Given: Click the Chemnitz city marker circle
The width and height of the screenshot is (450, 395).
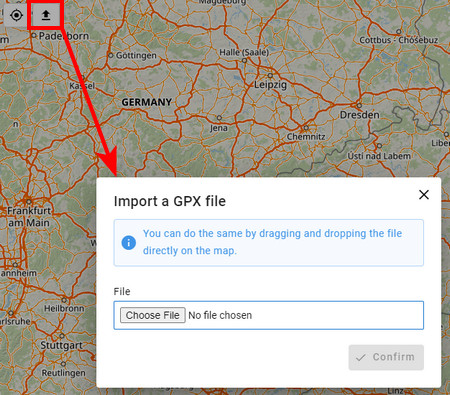Looking at the screenshot, I should 306,128.
